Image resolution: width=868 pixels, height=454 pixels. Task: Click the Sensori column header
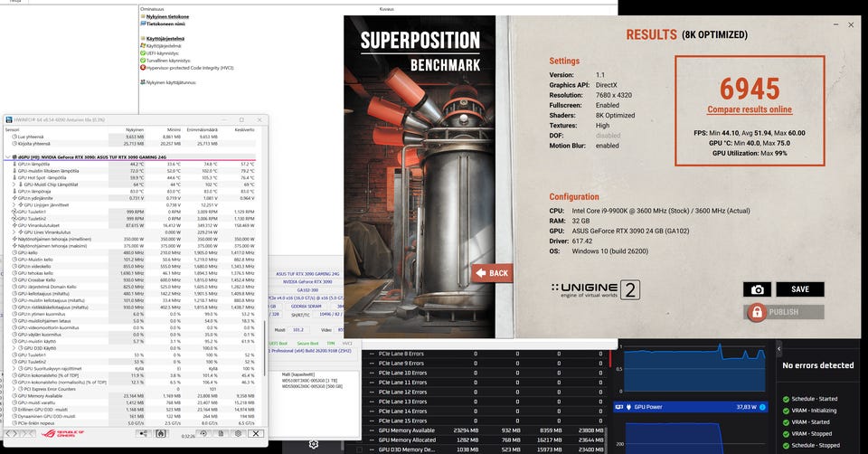[12, 129]
